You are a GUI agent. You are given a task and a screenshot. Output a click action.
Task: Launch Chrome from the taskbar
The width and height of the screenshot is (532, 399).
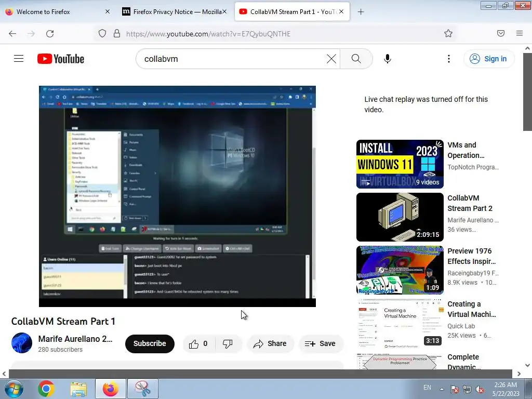pos(46,389)
